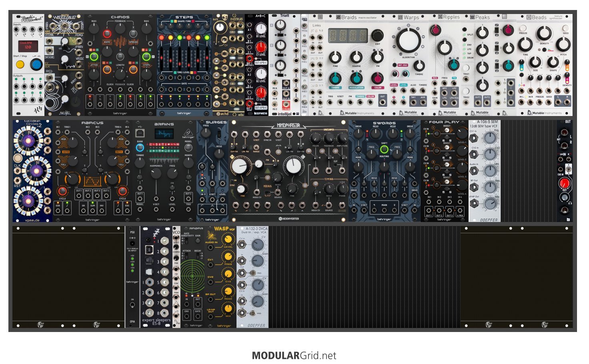Viewport: 589px width, 364px height.
Task: Click the Length knob on Chaos
Action: point(120,74)
